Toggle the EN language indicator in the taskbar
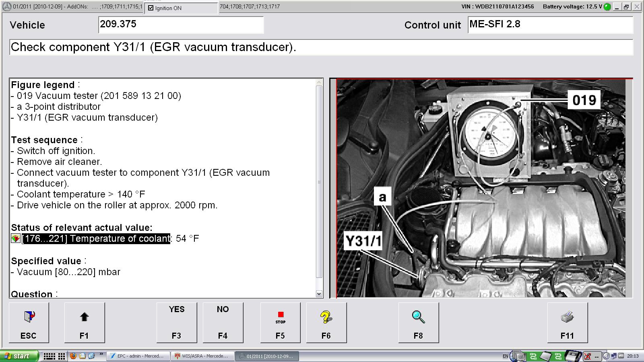Viewport: 644px width, 362px height. tap(506, 356)
